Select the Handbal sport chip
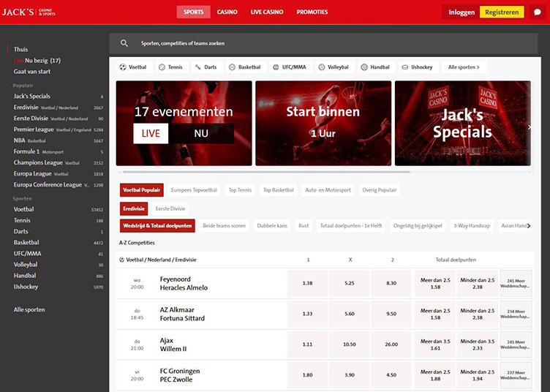The height and width of the screenshot is (392, 550). 375,67
